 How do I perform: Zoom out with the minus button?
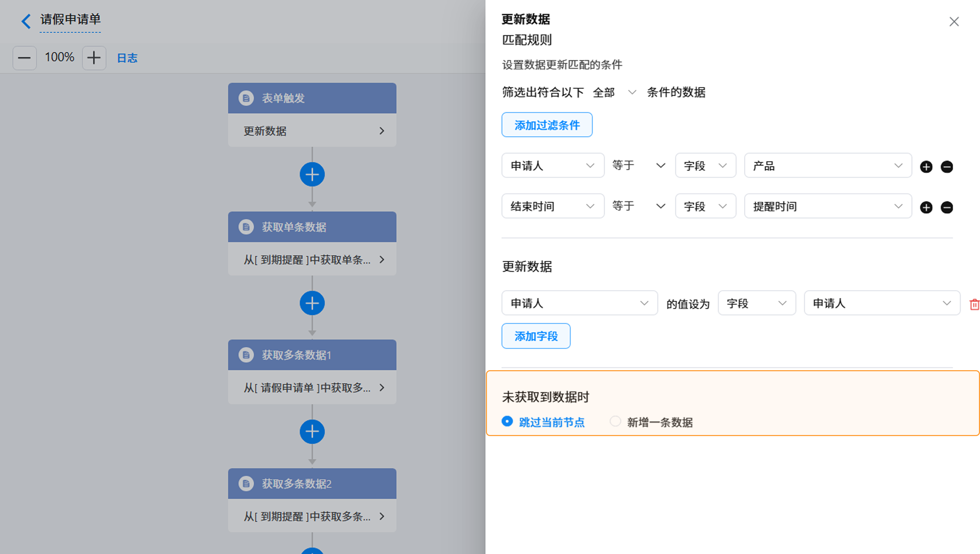pos(24,58)
